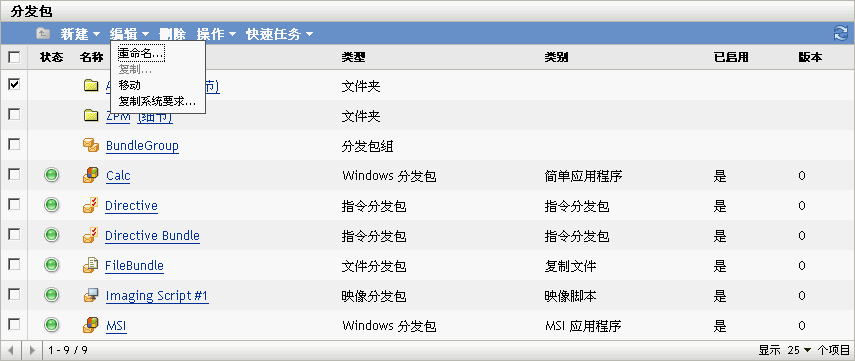This screenshot has width=855, height=361.
Task: Click the 映像脚本 category cell
Action: [x=570, y=296]
